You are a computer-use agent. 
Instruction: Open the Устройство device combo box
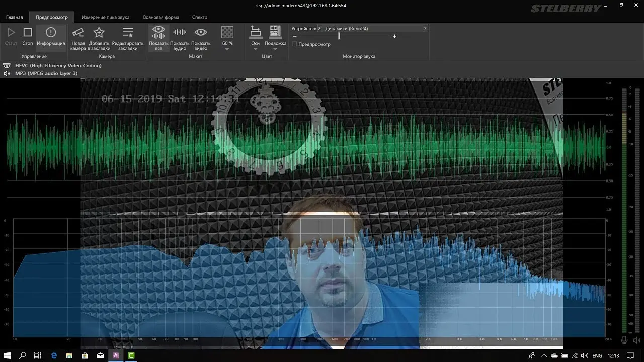coord(372,29)
